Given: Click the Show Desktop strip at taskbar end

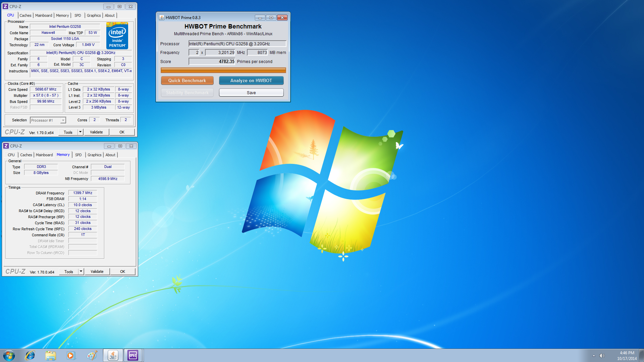Looking at the screenshot, I should pos(642,355).
